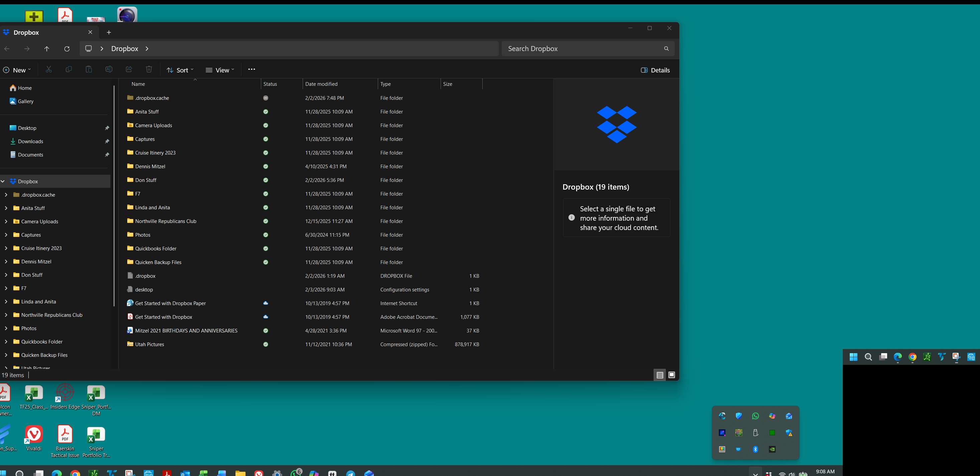
Task: Click the Delete trash can icon
Action: click(149, 69)
